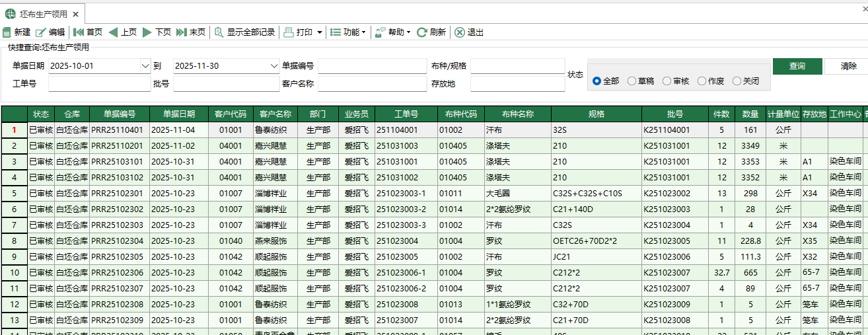Go to first page with 首页 icon
This screenshot has width=868, height=335.
[x=79, y=32]
